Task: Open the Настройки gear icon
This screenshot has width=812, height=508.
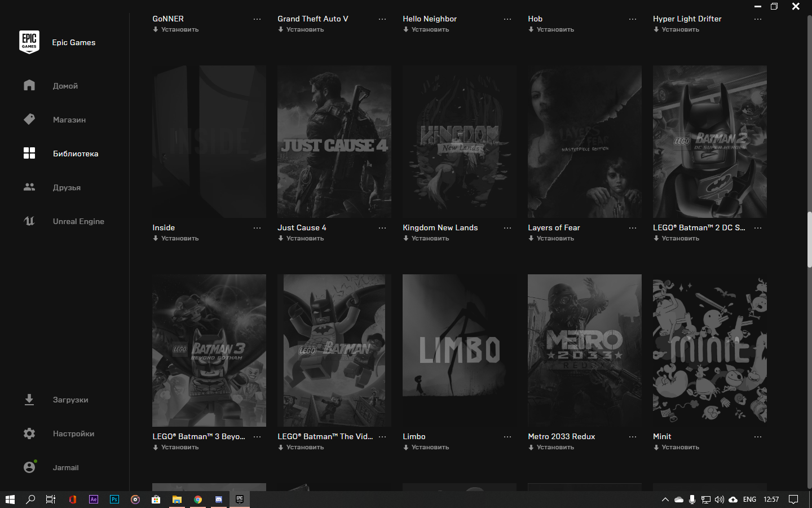Action: 29,433
